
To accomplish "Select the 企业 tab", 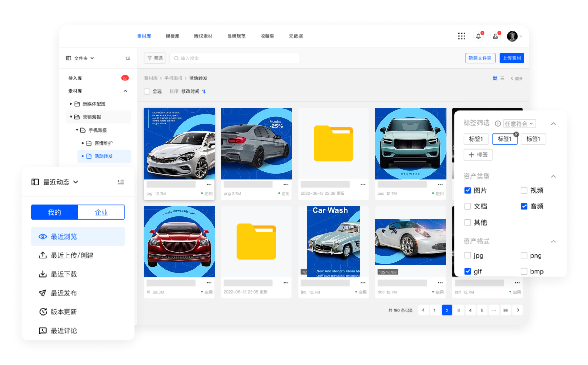I will 101,212.
